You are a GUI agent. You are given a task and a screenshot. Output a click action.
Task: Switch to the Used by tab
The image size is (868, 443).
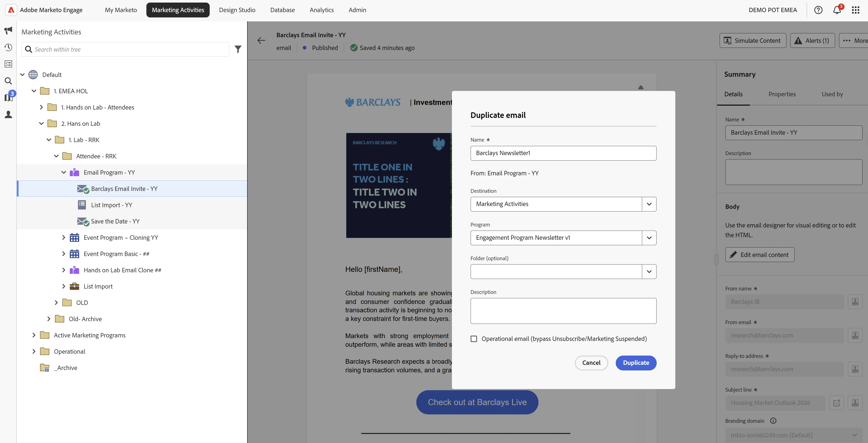832,94
